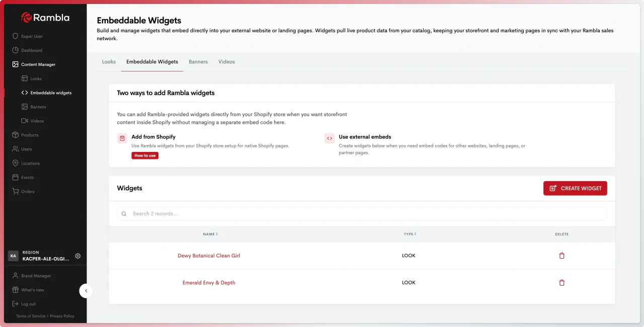This screenshot has height=327, width=644.
Task: Open Orders in the sidebar
Action: 28,191
